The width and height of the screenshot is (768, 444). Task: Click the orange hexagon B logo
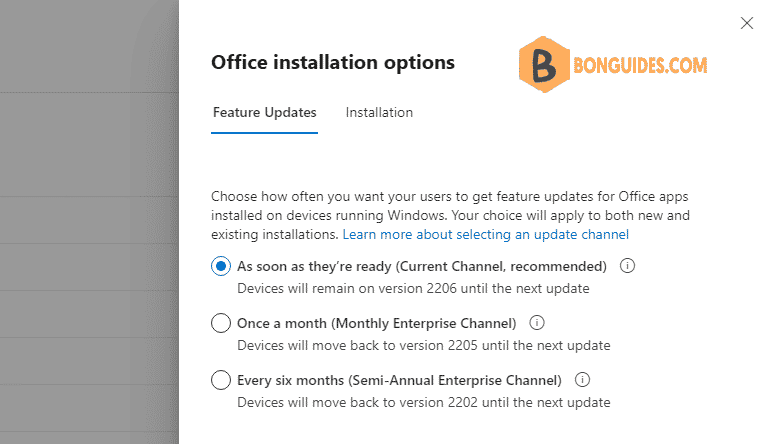544,64
